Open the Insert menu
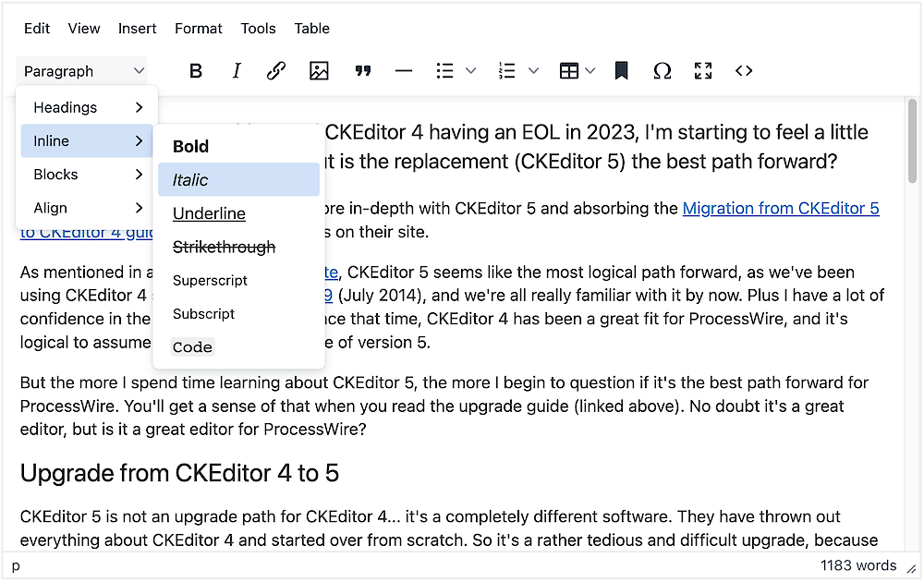Image resolution: width=924 pixels, height=582 pixels. click(137, 29)
